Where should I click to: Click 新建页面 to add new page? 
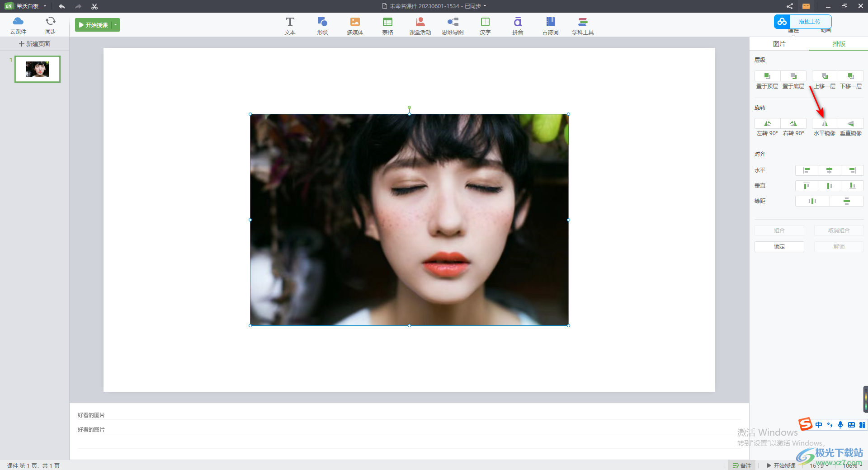coord(34,44)
